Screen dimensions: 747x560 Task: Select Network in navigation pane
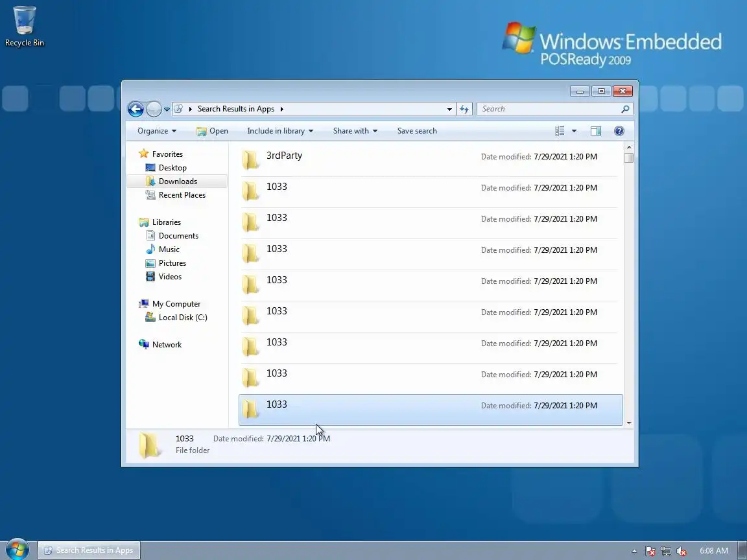[167, 345]
